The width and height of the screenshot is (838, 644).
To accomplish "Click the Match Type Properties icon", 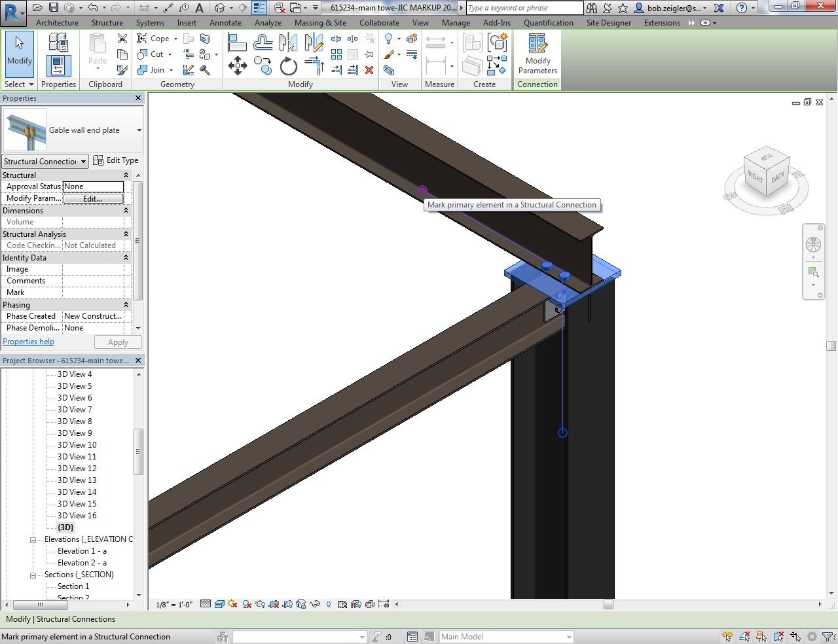I will point(122,70).
